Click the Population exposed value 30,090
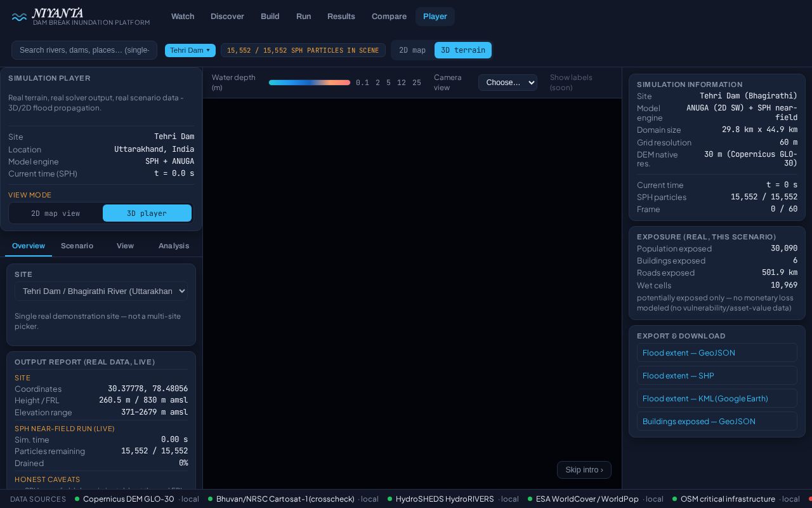 (x=784, y=248)
